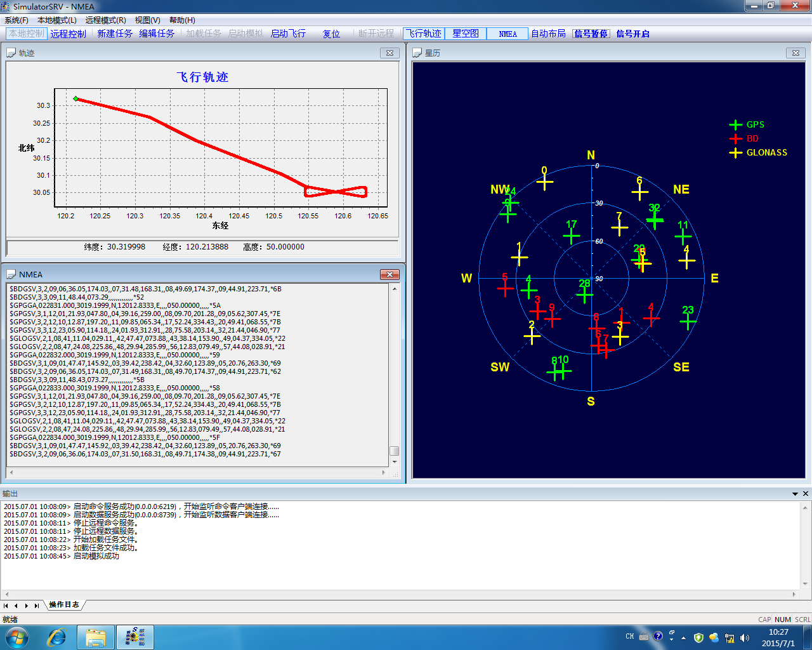
Task: Click 纬度: 30.319998 readout
Action: point(115,247)
